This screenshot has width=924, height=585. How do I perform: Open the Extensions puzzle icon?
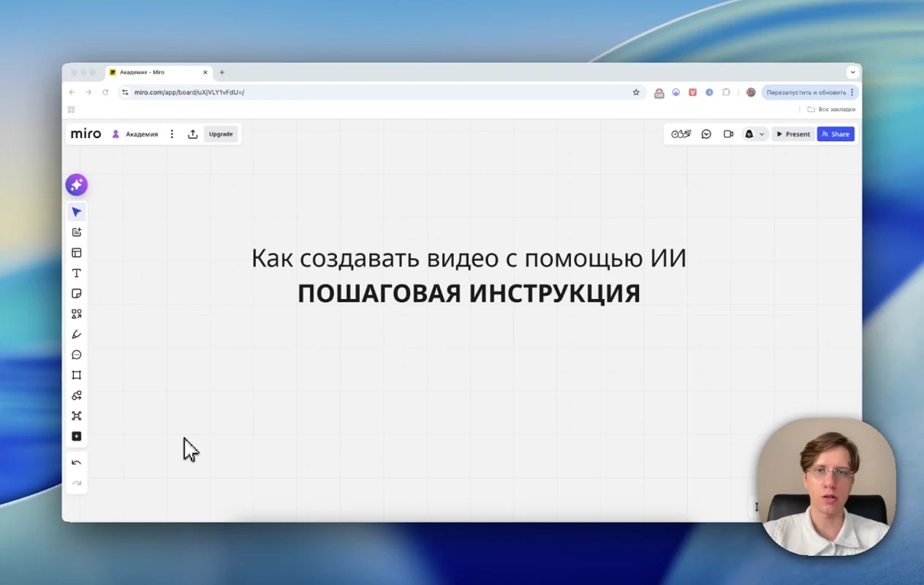(726, 92)
